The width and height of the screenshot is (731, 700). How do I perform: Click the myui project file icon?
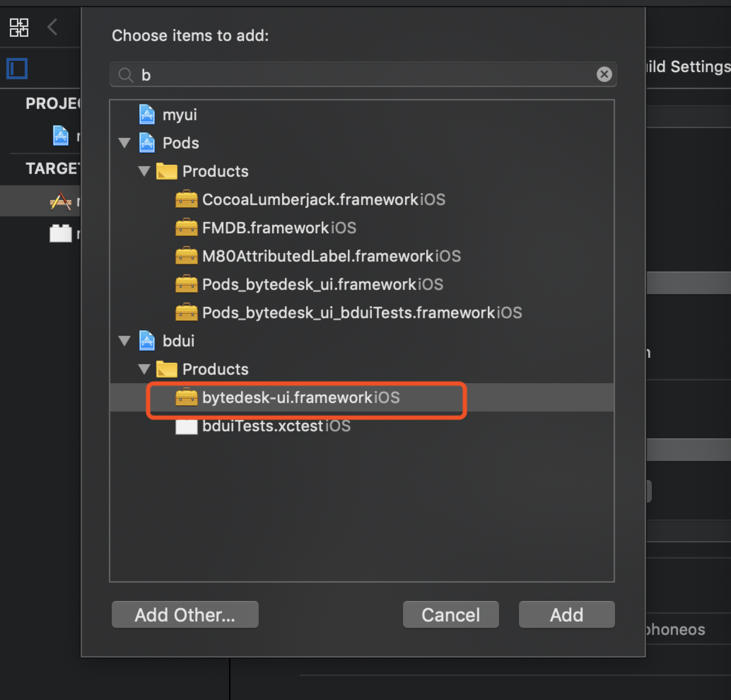[147, 114]
